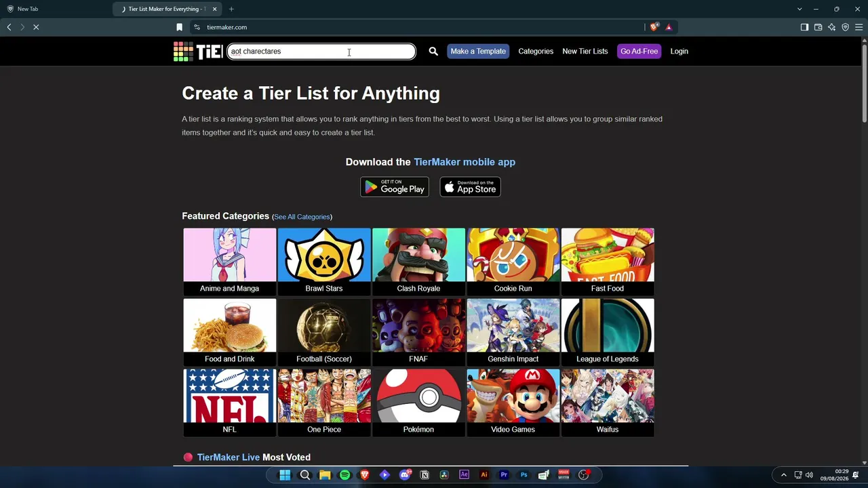Screen dimensions: 868x488
Task: Open the Pokémon category thumbnail
Action: (x=418, y=403)
